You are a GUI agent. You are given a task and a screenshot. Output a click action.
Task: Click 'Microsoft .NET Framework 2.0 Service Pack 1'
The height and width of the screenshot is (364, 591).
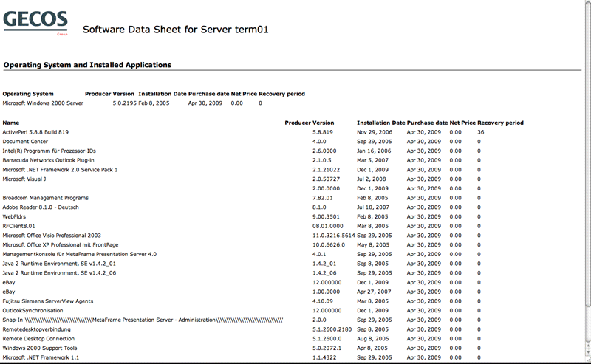(60, 170)
